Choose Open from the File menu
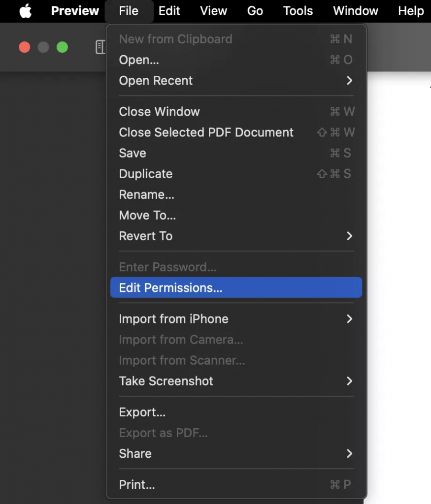431x504 pixels. click(138, 60)
